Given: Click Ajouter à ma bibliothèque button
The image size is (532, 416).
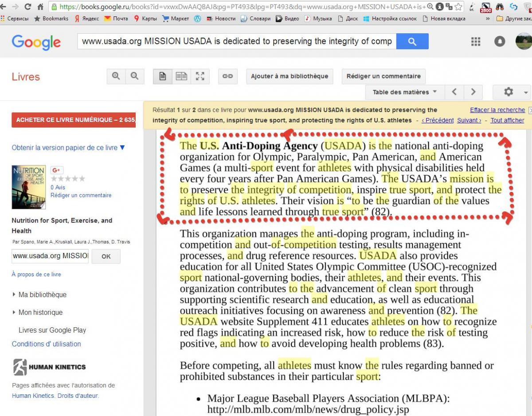Looking at the screenshot, I should coord(289,76).
